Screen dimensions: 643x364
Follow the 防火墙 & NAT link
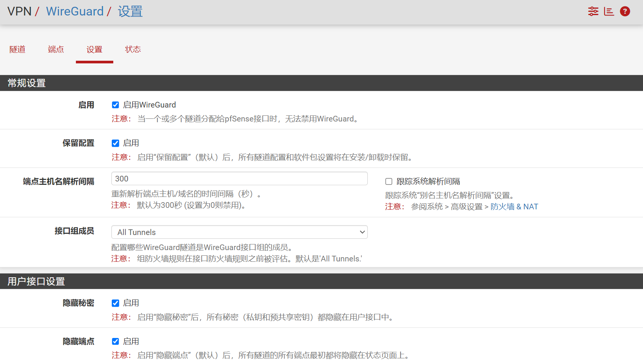(514, 207)
